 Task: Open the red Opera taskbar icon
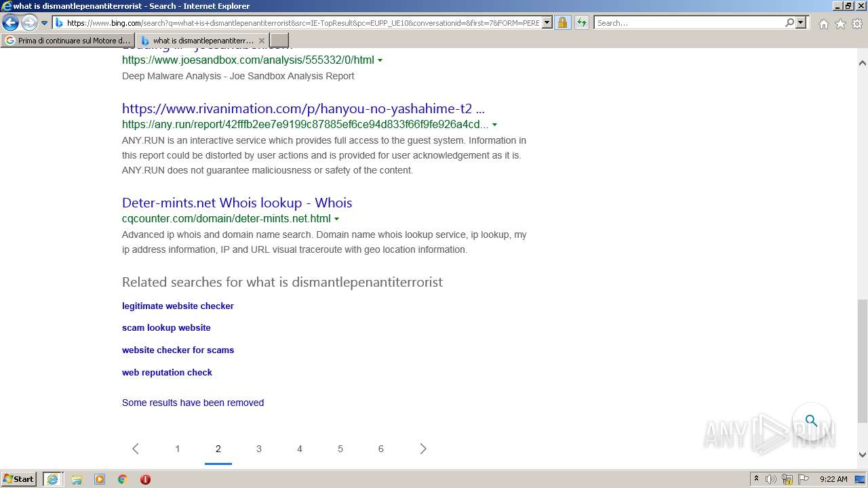(145, 479)
